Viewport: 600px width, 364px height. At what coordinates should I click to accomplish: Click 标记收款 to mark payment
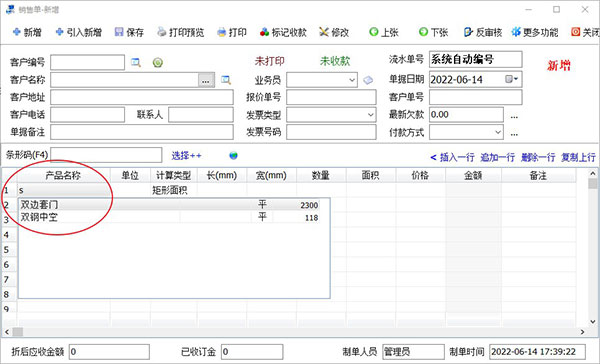point(283,33)
